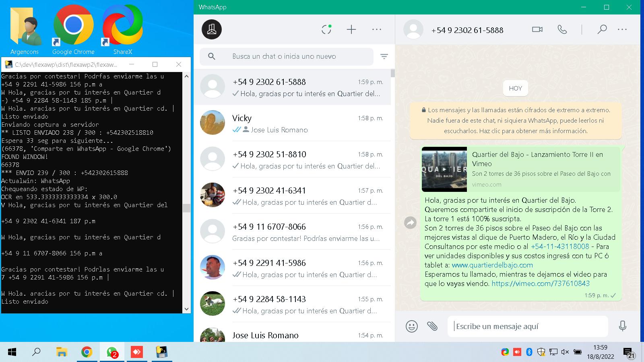Switch to the flexawp console in the taskbar
Screen dimensions: 644x362
click(x=162, y=352)
